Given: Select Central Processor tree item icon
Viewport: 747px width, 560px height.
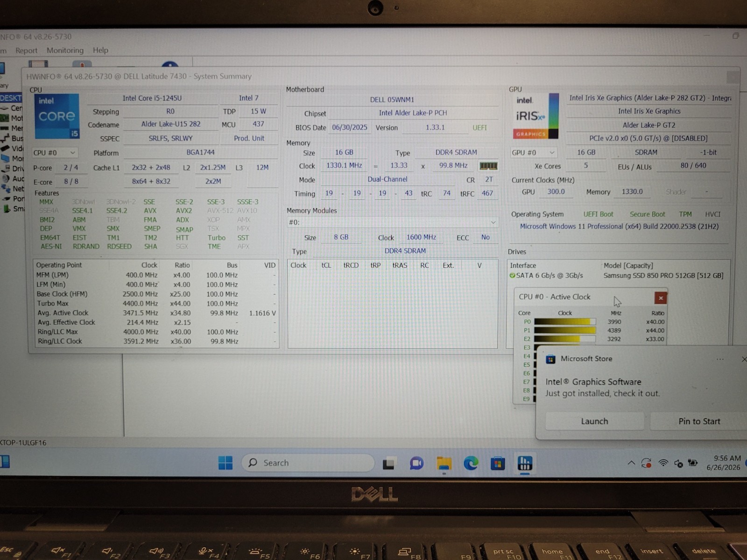Looking at the screenshot, I should click(x=5, y=108).
